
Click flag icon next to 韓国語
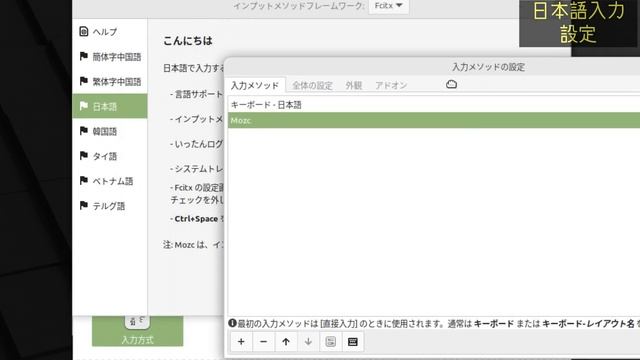tap(84, 131)
